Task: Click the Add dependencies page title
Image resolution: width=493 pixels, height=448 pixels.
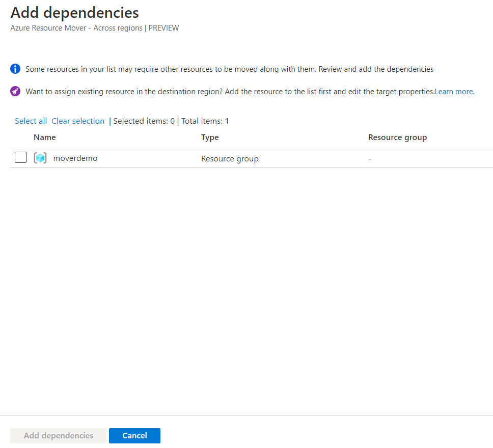Action: [x=74, y=13]
